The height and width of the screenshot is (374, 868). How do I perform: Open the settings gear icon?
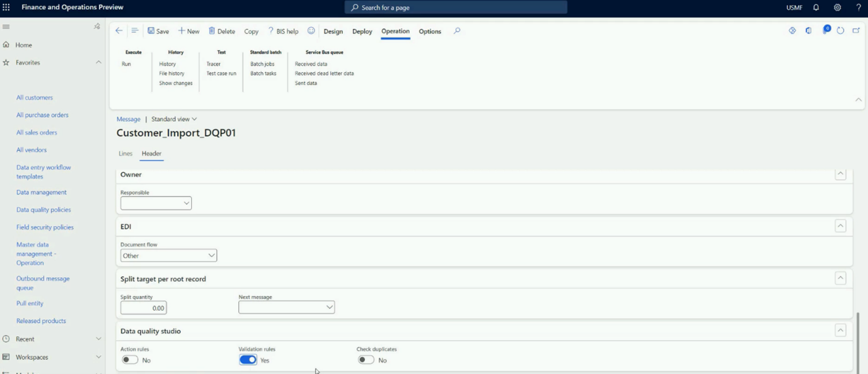tap(837, 8)
